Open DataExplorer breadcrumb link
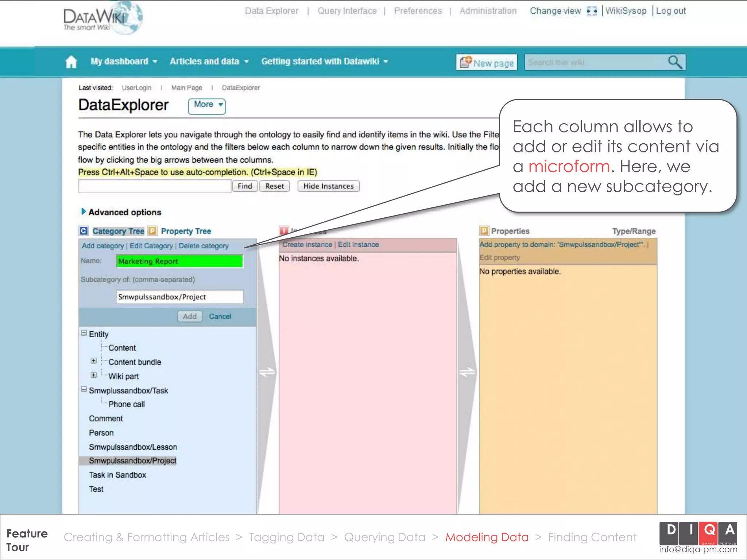Image resolution: width=747 pixels, height=560 pixels. click(x=241, y=88)
